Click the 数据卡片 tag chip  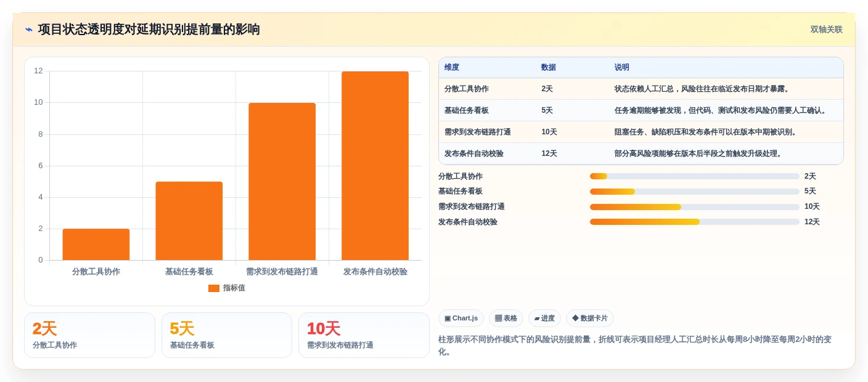pyautogui.click(x=590, y=318)
